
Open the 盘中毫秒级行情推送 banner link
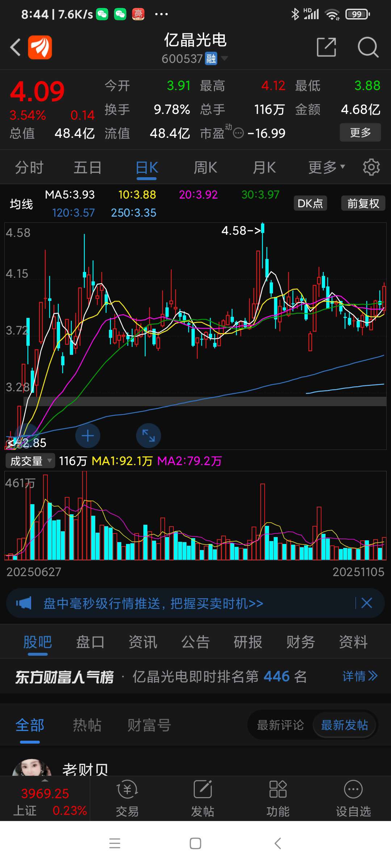(x=153, y=603)
